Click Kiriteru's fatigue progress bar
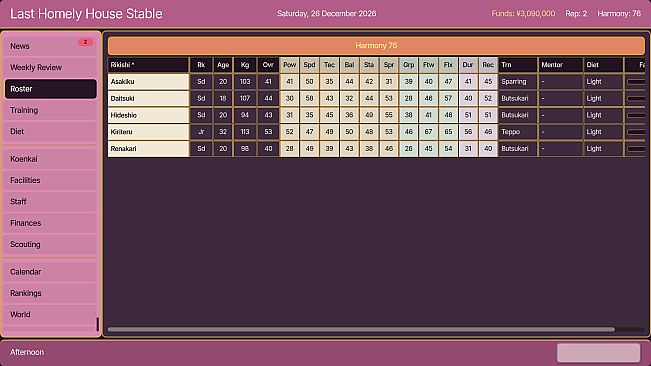The height and width of the screenshot is (366, 651). [636, 132]
